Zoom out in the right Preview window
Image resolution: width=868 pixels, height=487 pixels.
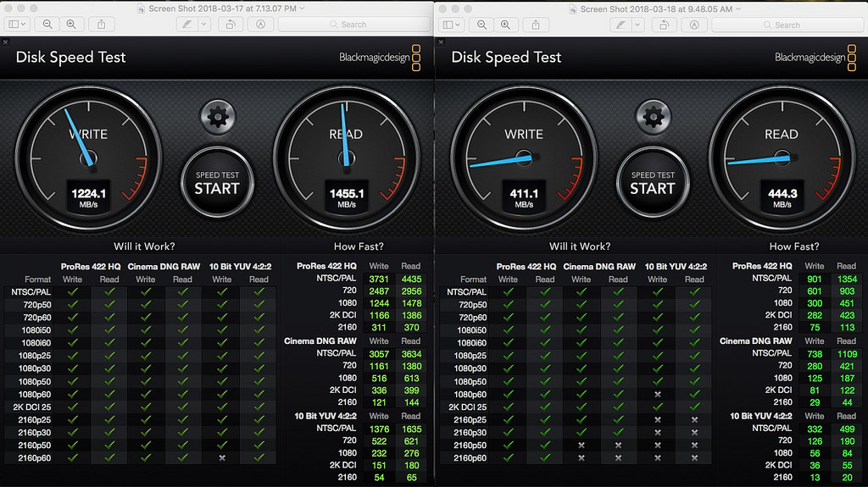[482, 25]
